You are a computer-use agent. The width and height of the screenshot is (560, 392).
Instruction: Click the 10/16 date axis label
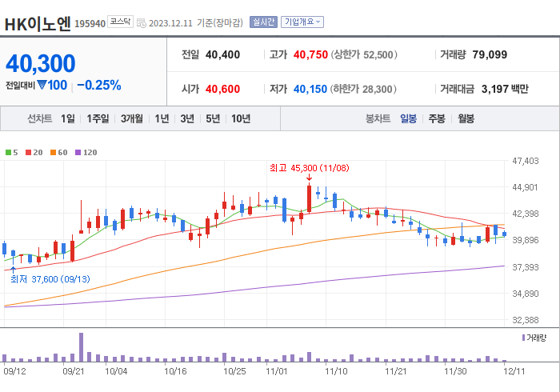coord(175,371)
